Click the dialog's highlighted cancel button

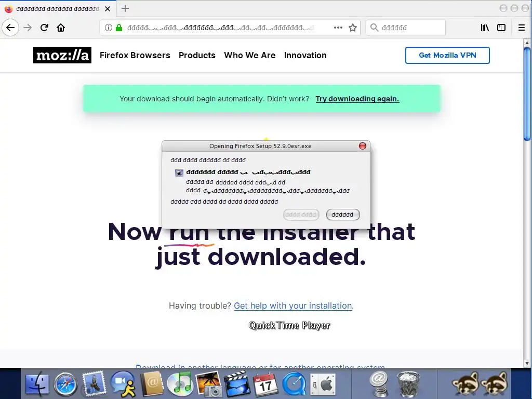pyautogui.click(x=343, y=215)
